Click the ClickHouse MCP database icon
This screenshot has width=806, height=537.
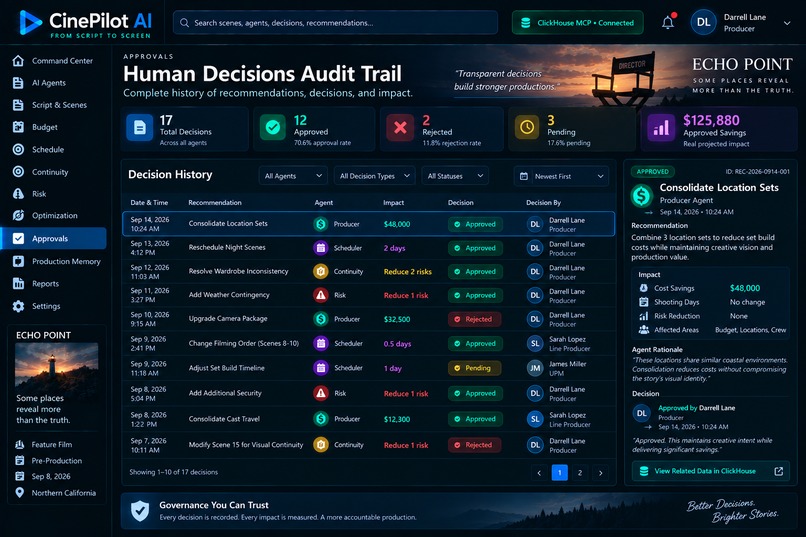pos(525,23)
